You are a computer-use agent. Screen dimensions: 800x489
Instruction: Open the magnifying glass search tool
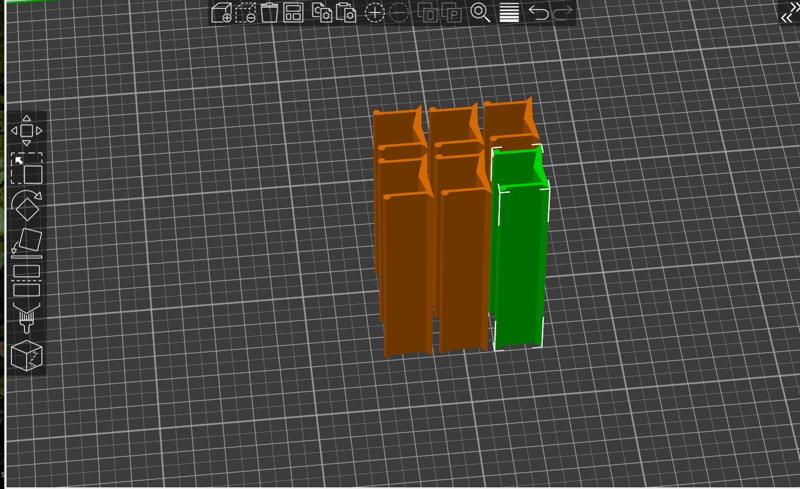click(480, 13)
